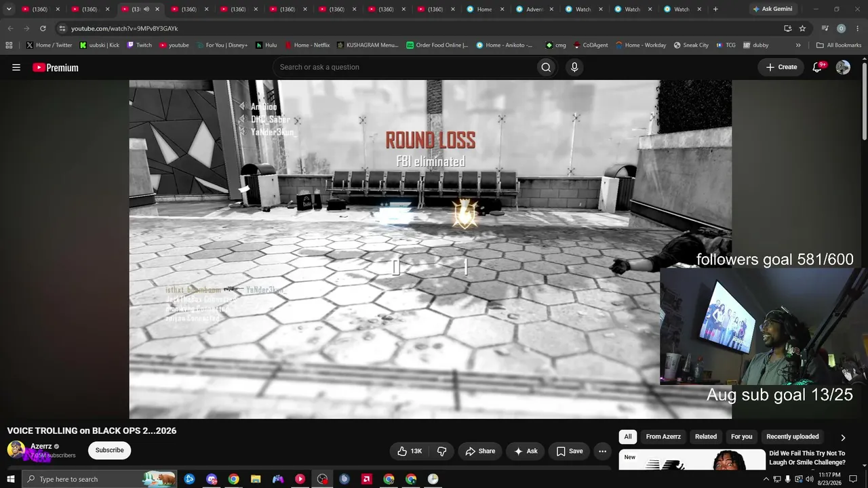Click the video player to pause

pyautogui.click(x=430, y=249)
